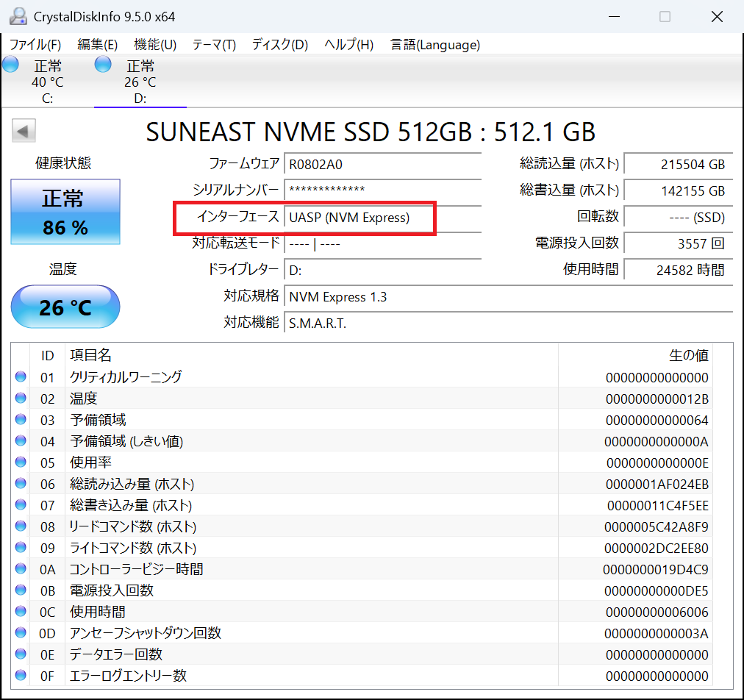This screenshot has width=744, height=700.
Task: Click raw value 000000000012B in 温度 row
Action: click(x=657, y=399)
